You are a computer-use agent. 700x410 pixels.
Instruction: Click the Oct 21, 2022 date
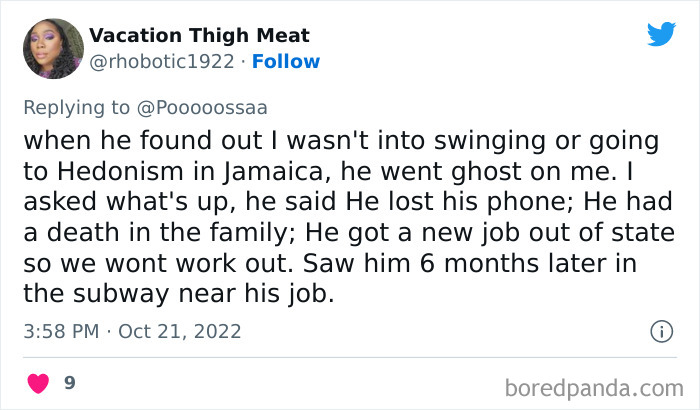pyautogui.click(x=180, y=330)
